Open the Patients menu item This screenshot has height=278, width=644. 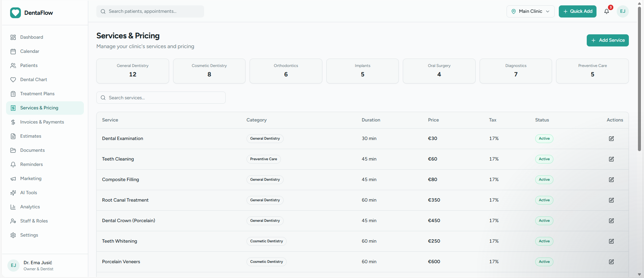(x=45, y=66)
